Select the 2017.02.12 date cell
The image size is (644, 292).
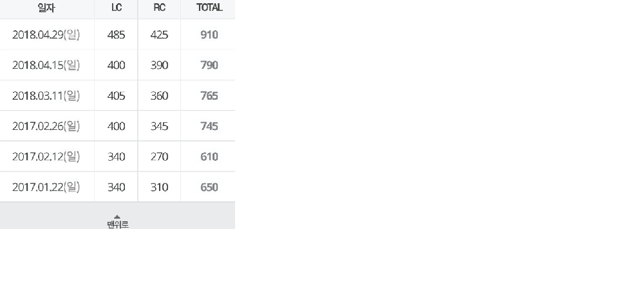pos(46,157)
